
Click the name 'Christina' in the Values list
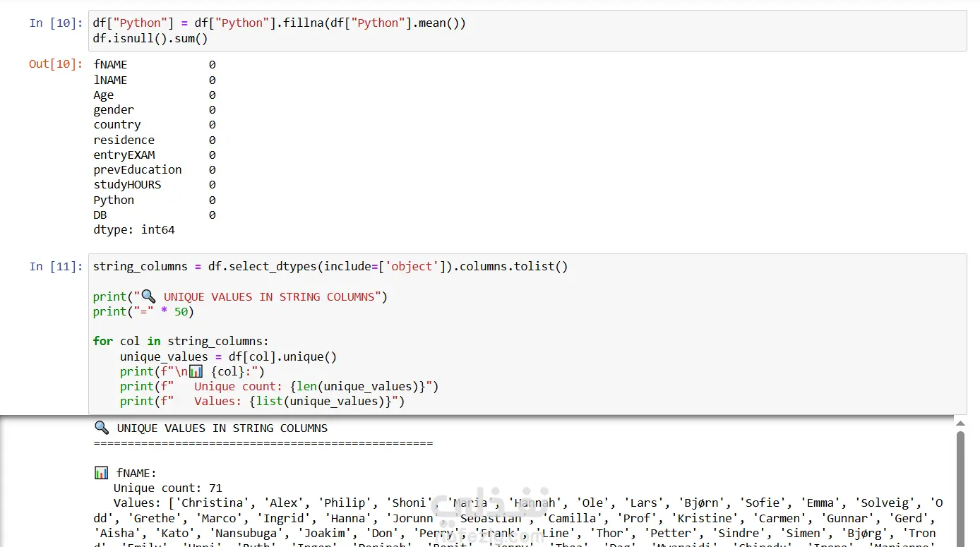[x=212, y=503]
